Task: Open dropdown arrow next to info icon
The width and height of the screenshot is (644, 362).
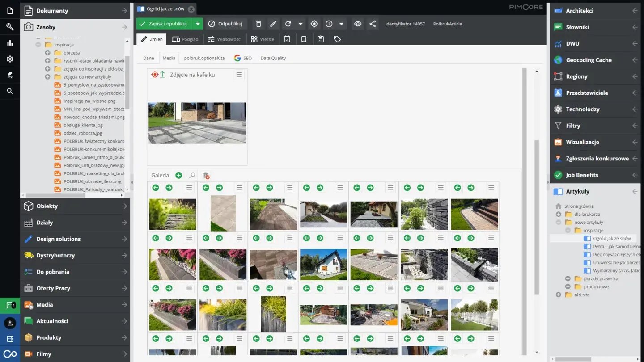Action: (342, 24)
